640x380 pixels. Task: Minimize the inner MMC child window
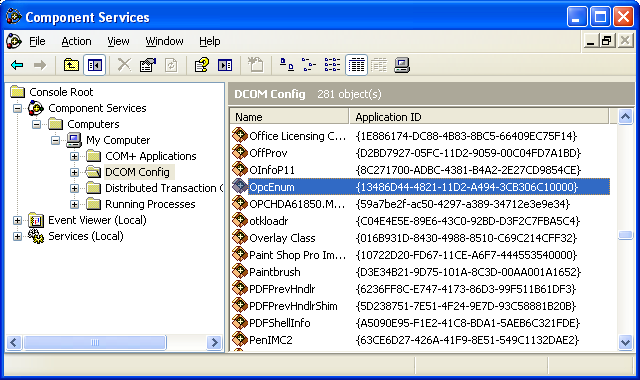590,41
